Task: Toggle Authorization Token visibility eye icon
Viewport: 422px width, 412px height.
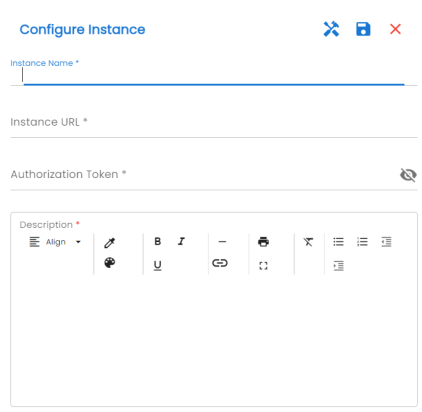Action: (x=408, y=175)
